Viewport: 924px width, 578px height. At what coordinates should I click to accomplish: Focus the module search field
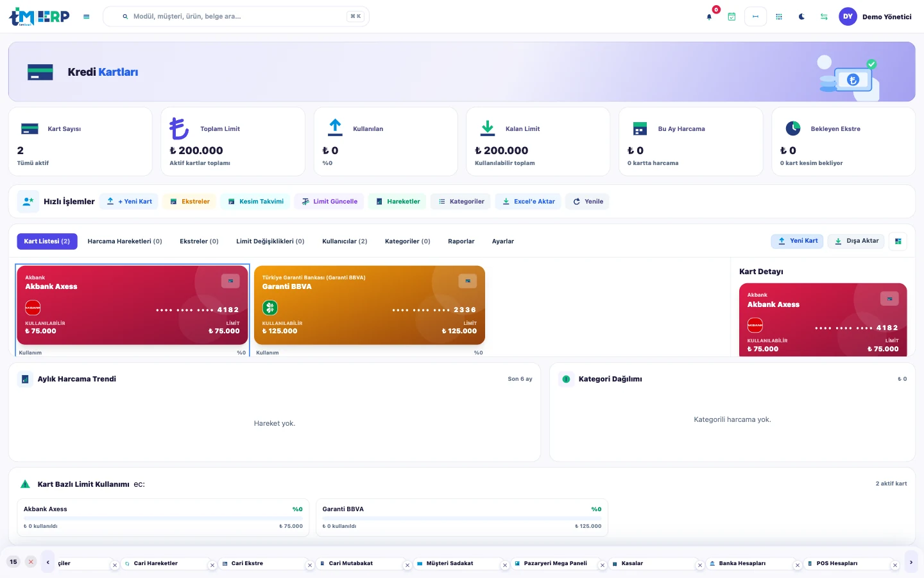click(236, 17)
